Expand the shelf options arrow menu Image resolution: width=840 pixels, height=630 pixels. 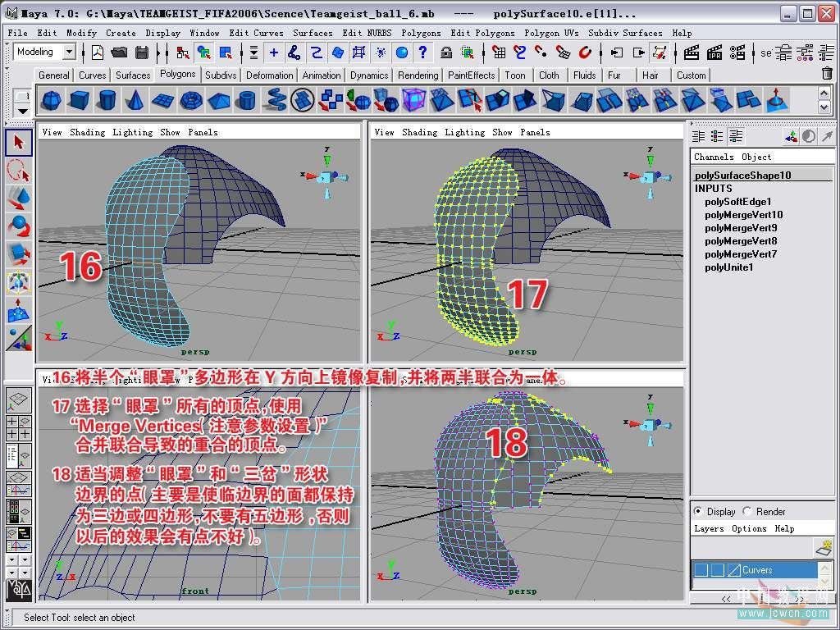click(x=23, y=111)
